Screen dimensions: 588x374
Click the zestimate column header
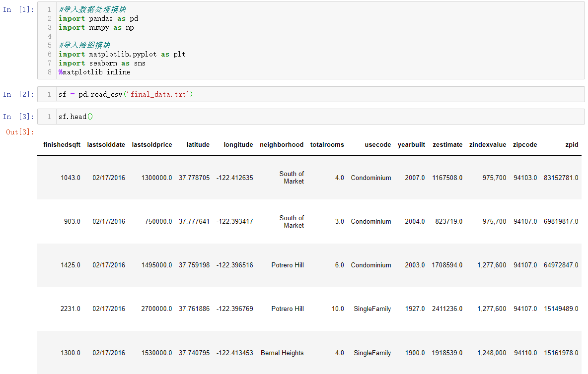coord(447,144)
